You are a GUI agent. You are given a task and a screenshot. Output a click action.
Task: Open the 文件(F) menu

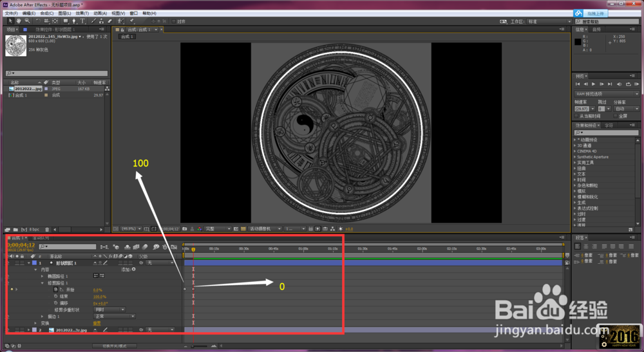[11, 13]
